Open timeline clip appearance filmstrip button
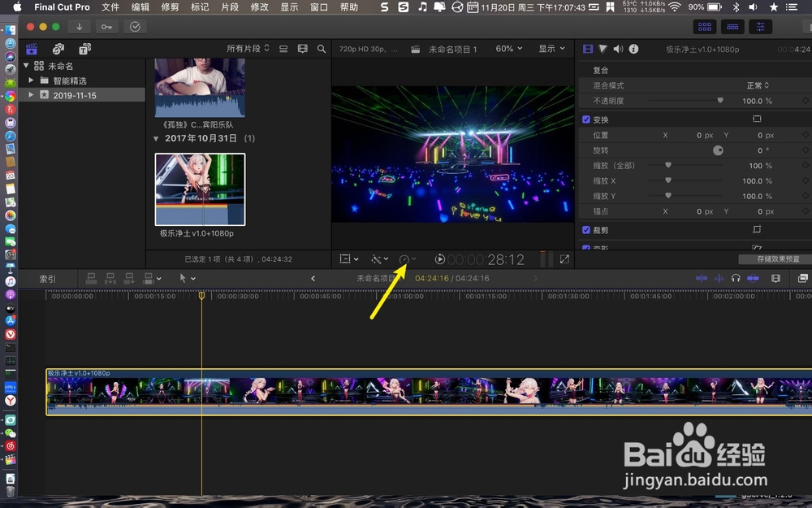Viewport: 812px width, 508px height. coord(775,278)
